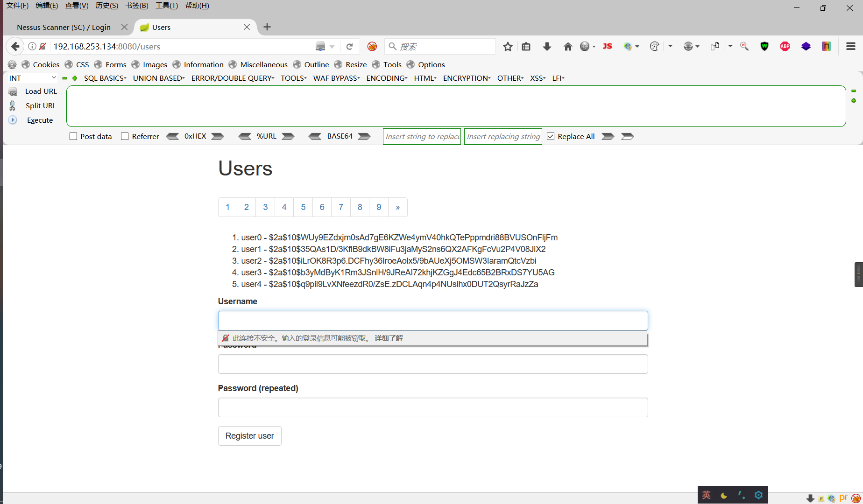
Task: Click the magnifier zoom extension icon
Action: (744, 46)
